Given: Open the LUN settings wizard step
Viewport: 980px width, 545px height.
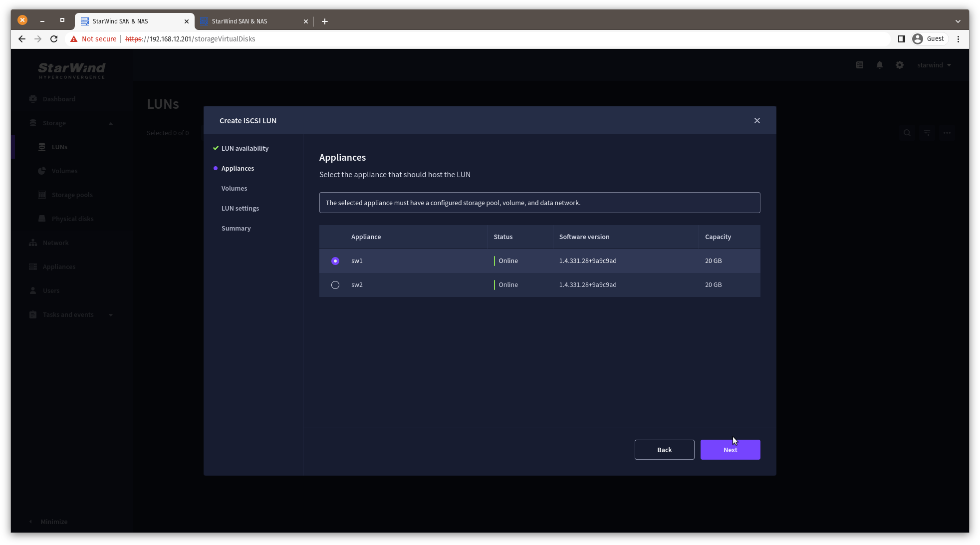Looking at the screenshot, I should (240, 209).
